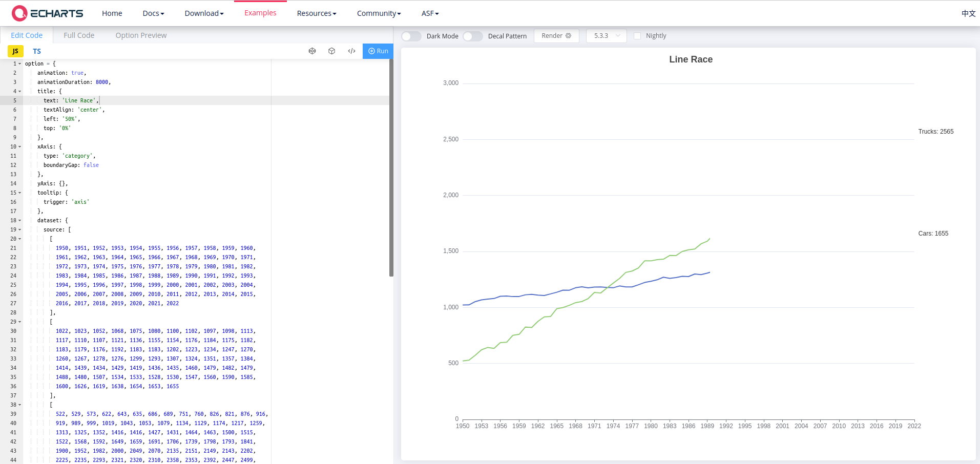Switch to the Edit Code tab
This screenshot has width=980, height=464.
tap(27, 35)
